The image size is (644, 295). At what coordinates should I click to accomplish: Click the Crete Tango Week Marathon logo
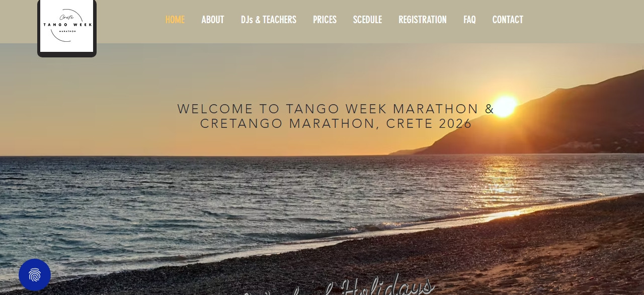click(67, 27)
